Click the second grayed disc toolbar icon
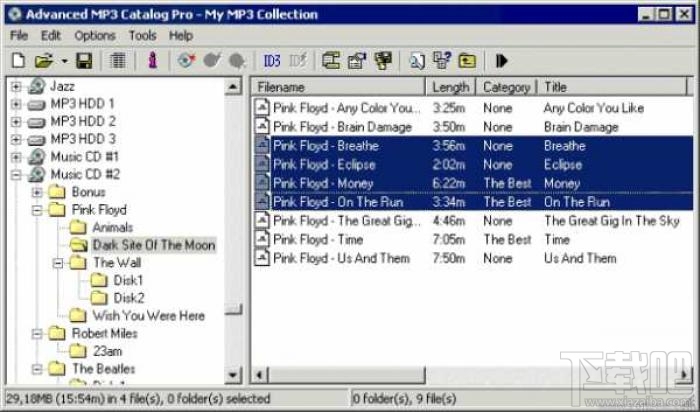 237,61
